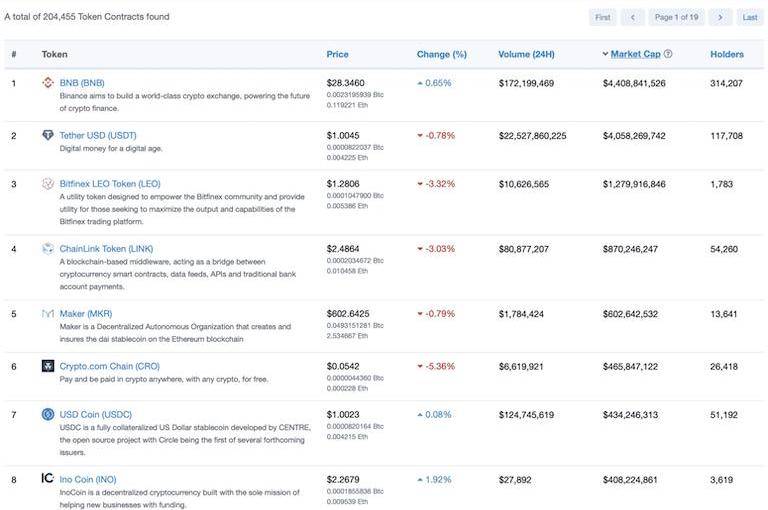
Task: Click ChainLink volume $80,877,207
Action: (x=524, y=249)
